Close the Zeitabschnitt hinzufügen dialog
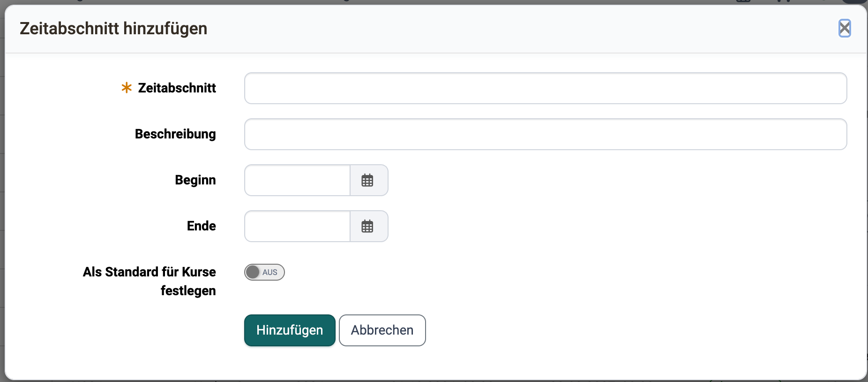 click(845, 28)
